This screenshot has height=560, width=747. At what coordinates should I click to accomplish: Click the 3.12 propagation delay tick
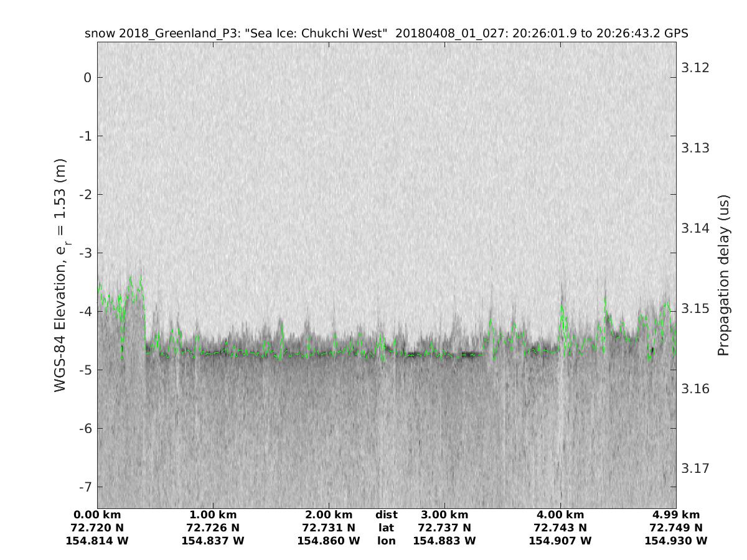pyautogui.click(x=695, y=68)
